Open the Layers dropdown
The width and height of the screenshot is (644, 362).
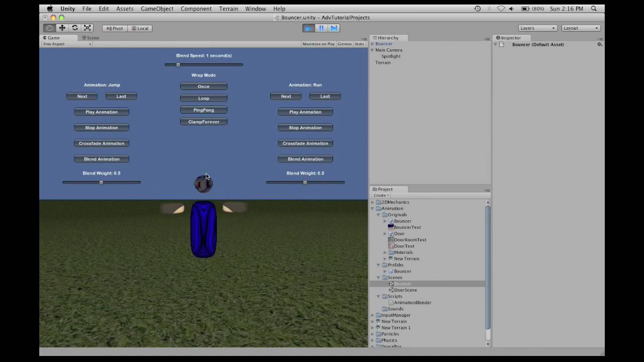pos(537,28)
